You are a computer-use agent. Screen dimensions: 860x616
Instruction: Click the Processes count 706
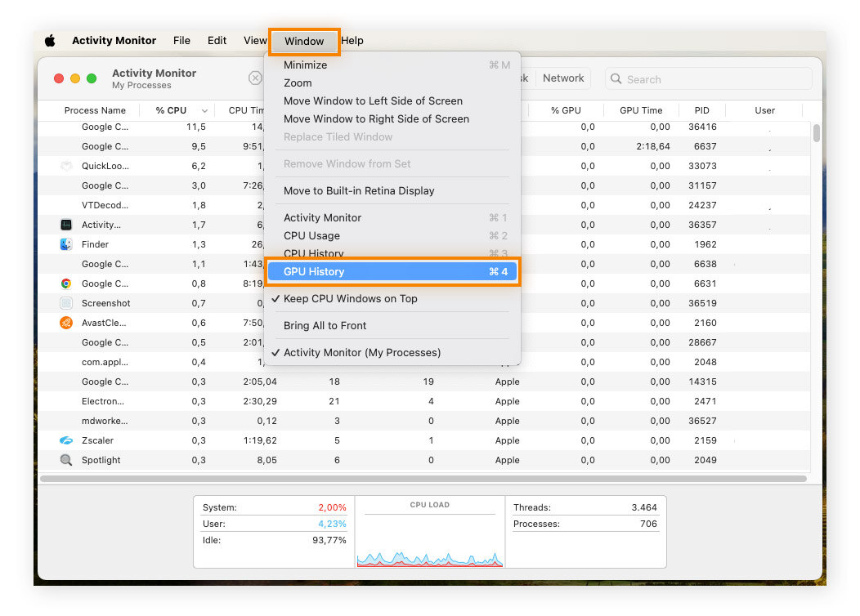(x=648, y=524)
